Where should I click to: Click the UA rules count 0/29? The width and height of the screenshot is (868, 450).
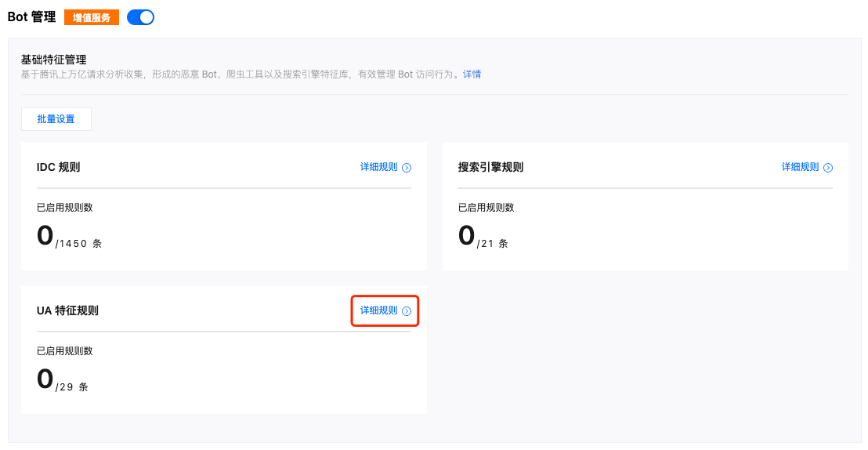pos(62,380)
